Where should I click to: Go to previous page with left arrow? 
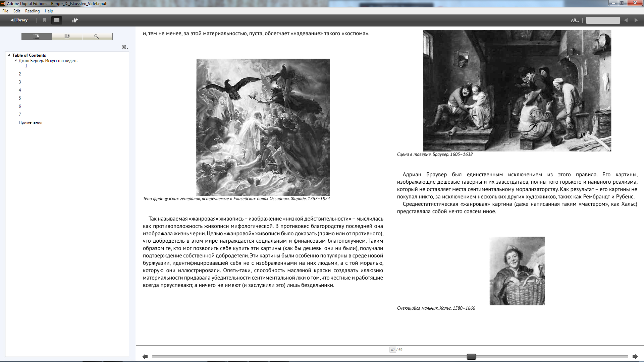(145, 357)
